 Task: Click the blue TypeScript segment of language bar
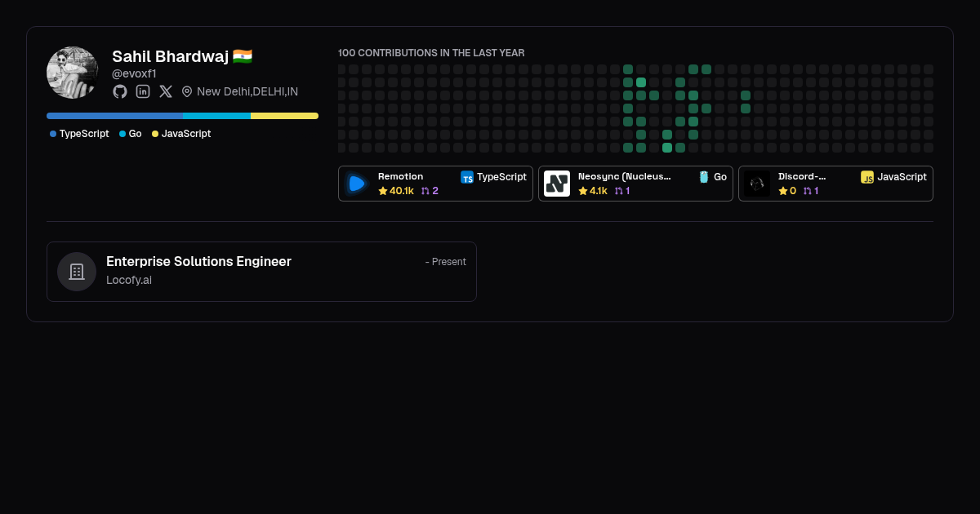114,116
